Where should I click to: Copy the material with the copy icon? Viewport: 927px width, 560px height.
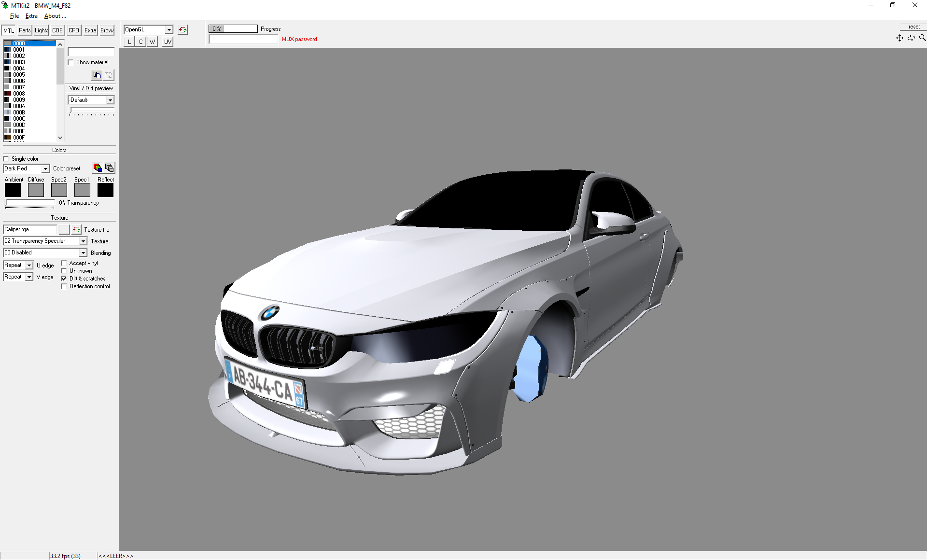[x=97, y=75]
